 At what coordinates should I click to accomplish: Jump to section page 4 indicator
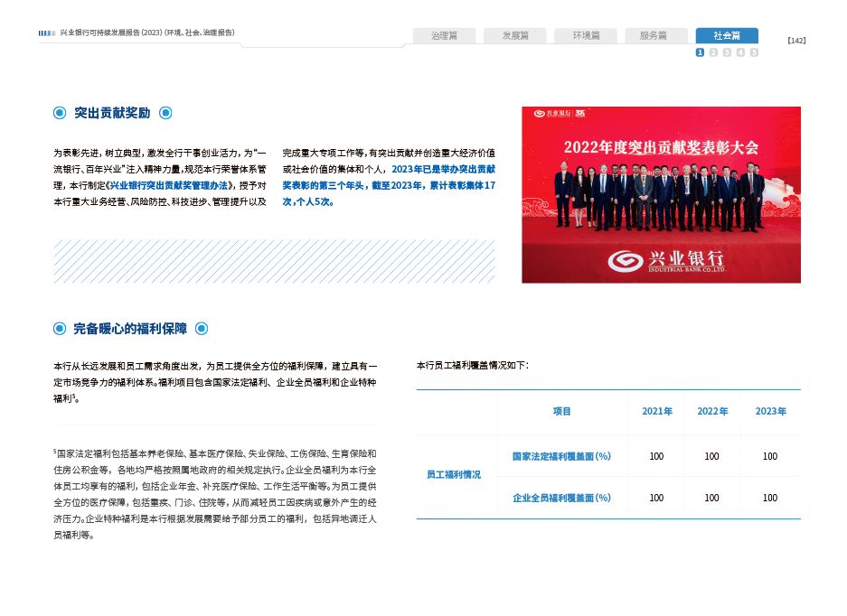[x=740, y=52]
